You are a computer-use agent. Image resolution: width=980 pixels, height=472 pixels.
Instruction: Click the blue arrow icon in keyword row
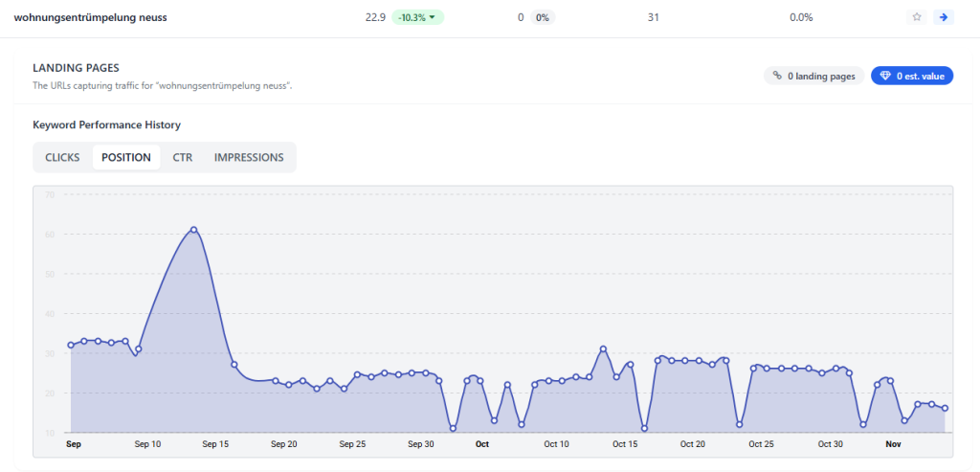(x=945, y=17)
